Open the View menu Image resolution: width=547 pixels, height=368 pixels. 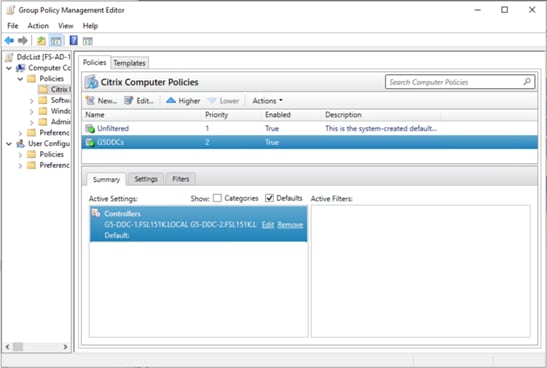pos(66,26)
